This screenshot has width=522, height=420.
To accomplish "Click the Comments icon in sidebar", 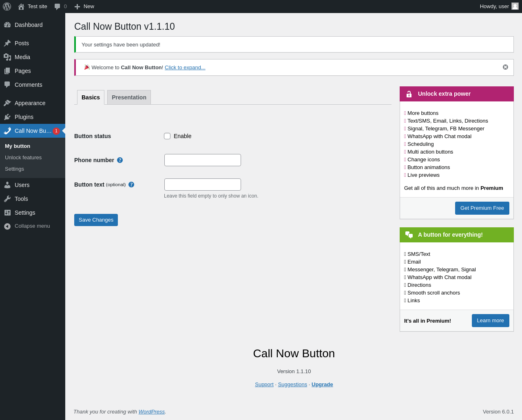I will pos(7,85).
